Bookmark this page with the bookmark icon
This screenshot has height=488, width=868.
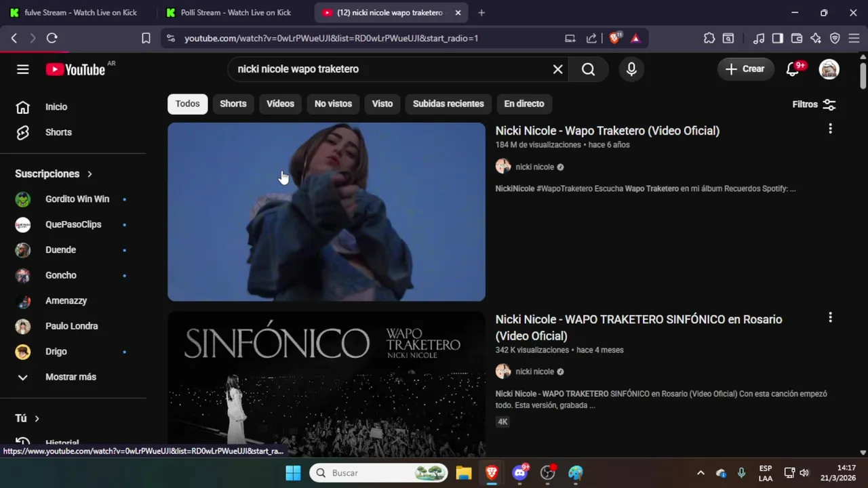(146, 39)
